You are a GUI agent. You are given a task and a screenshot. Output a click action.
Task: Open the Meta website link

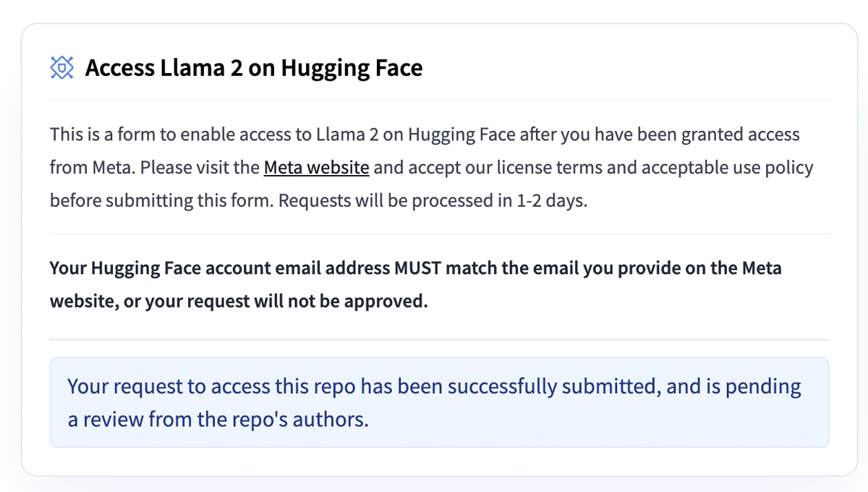tap(316, 168)
